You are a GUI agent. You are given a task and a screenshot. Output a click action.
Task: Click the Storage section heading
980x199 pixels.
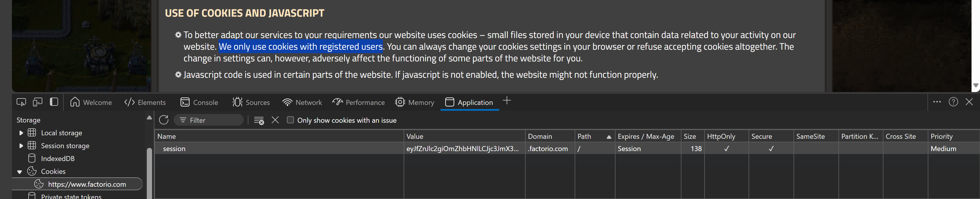click(29, 120)
